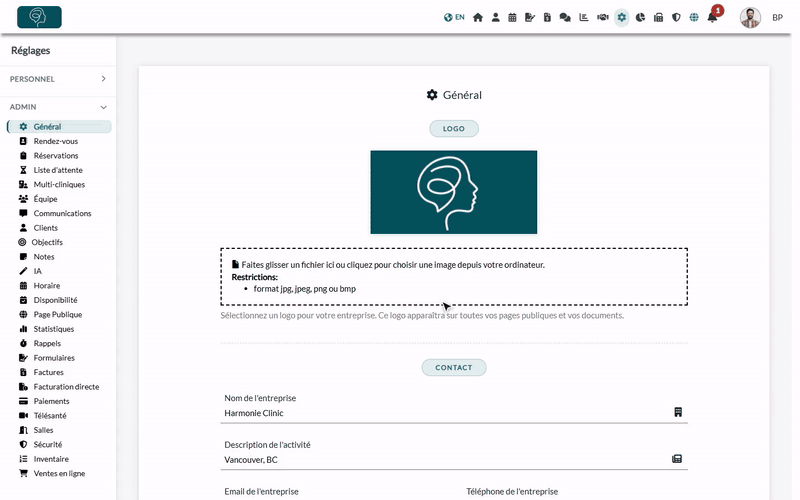The width and height of the screenshot is (800, 500).
Task: Switch language using the EN globe
Action: (454, 17)
